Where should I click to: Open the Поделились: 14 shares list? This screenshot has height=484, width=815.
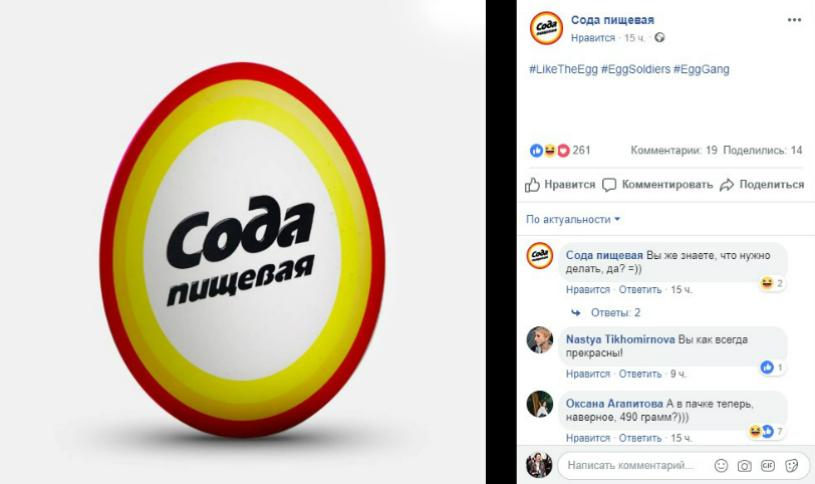click(763, 150)
